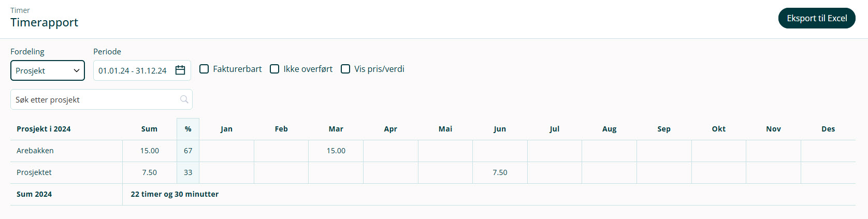Select the Prosjektet project row
The image size is (868, 219).
pyautogui.click(x=34, y=172)
